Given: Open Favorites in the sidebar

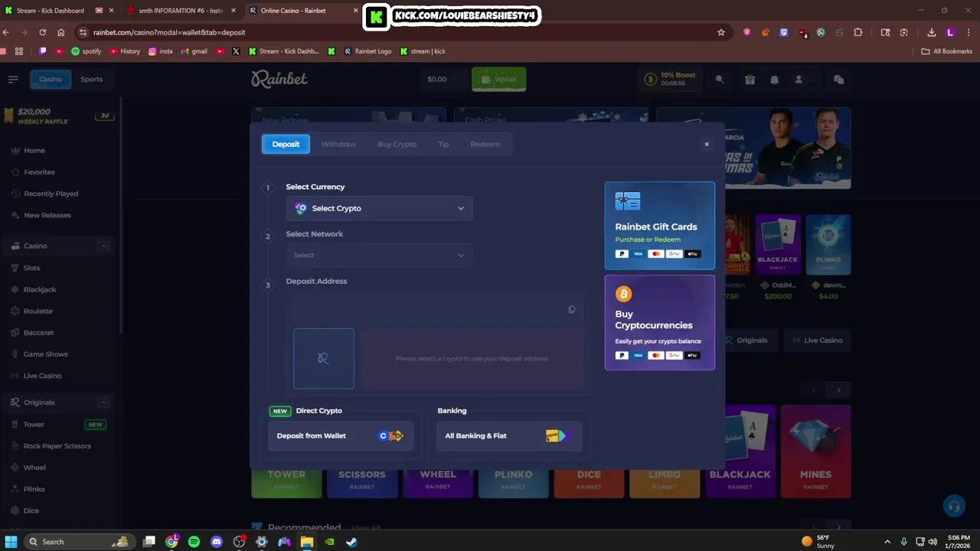Looking at the screenshot, I should click(x=39, y=172).
